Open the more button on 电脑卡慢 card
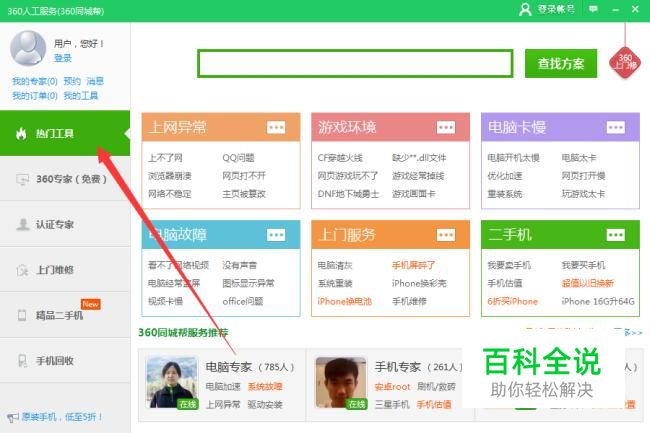The image size is (650, 433). click(616, 127)
